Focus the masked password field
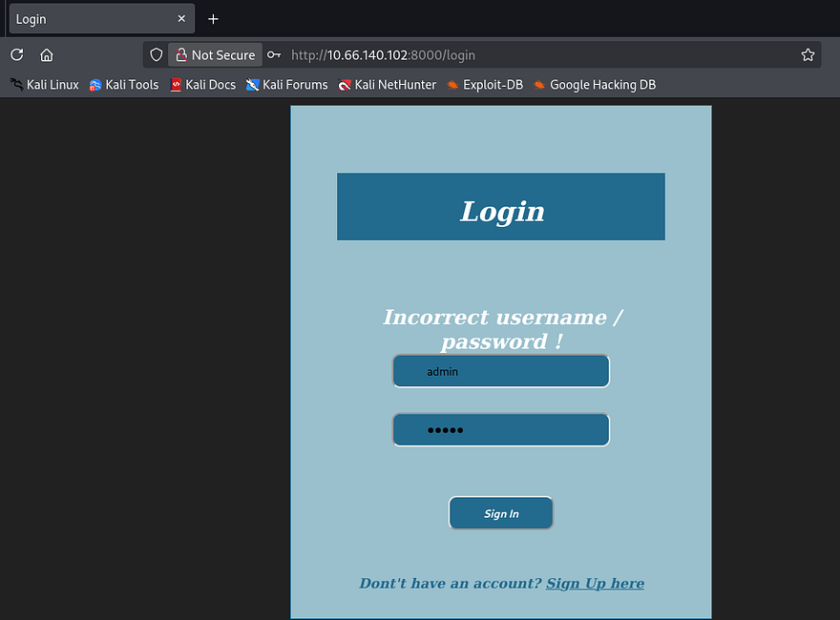Viewport: 840px width, 620px height. click(501, 430)
